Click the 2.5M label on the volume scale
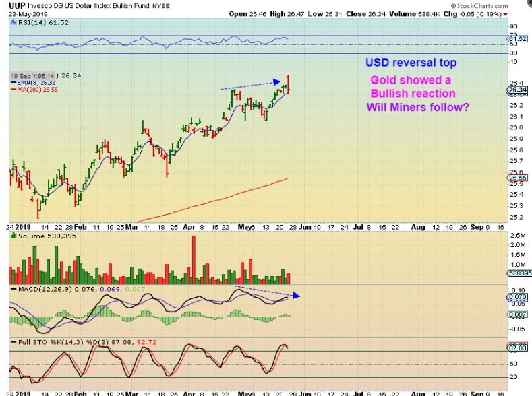The width and height of the screenshot is (532, 396). (x=518, y=236)
